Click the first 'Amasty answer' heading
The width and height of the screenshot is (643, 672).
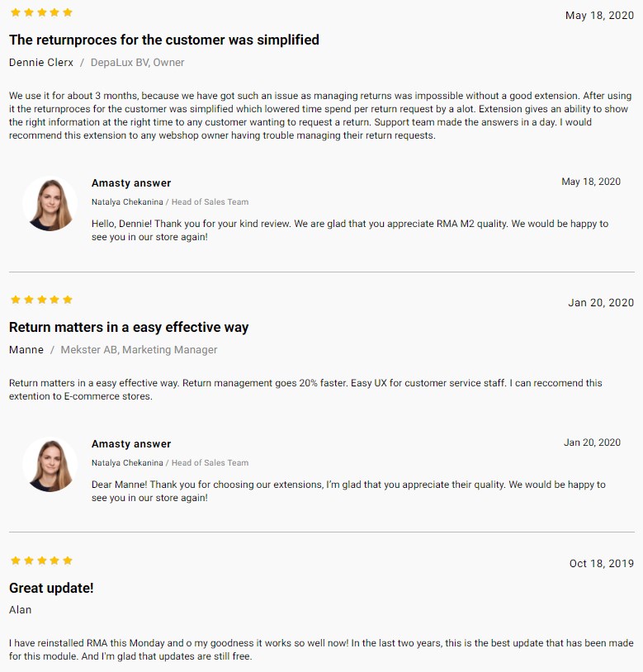coord(131,183)
